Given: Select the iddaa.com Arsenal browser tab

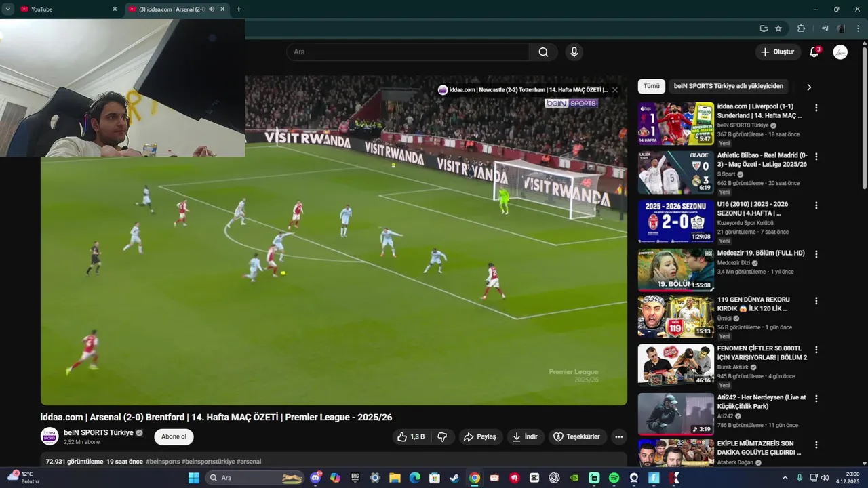Looking at the screenshot, I should [x=172, y=9].
